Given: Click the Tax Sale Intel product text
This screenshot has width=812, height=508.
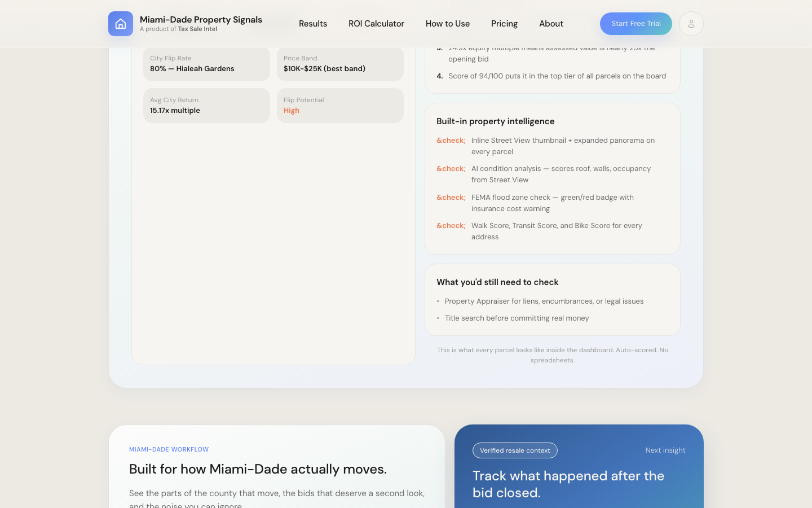Looking at the screenshot, I should click(197, 29).
